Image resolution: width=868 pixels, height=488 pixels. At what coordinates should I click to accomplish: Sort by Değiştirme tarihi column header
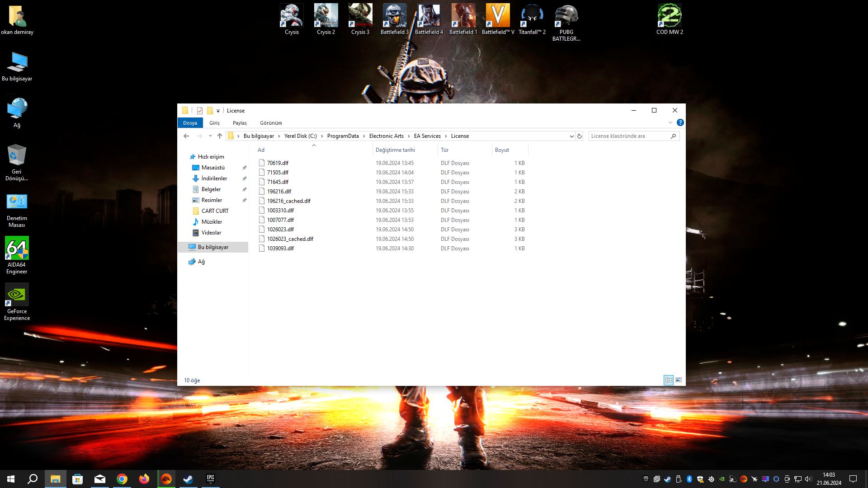click(395, 150)
